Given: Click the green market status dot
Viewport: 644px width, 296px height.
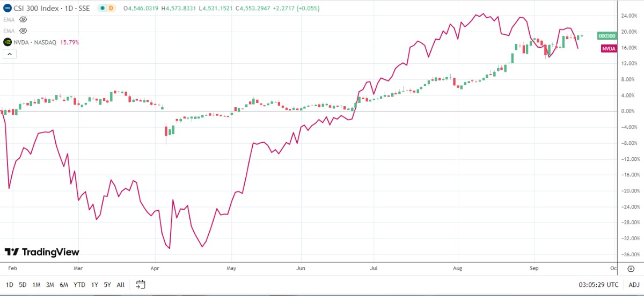Looking at the screenshot, I should [x=101, y=9].
